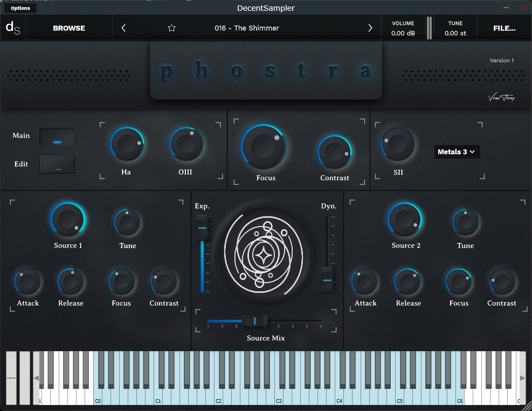Click the Source 1 Contrast knob
The height and width of the screenshot is (411, 532).
coord(164,282)
